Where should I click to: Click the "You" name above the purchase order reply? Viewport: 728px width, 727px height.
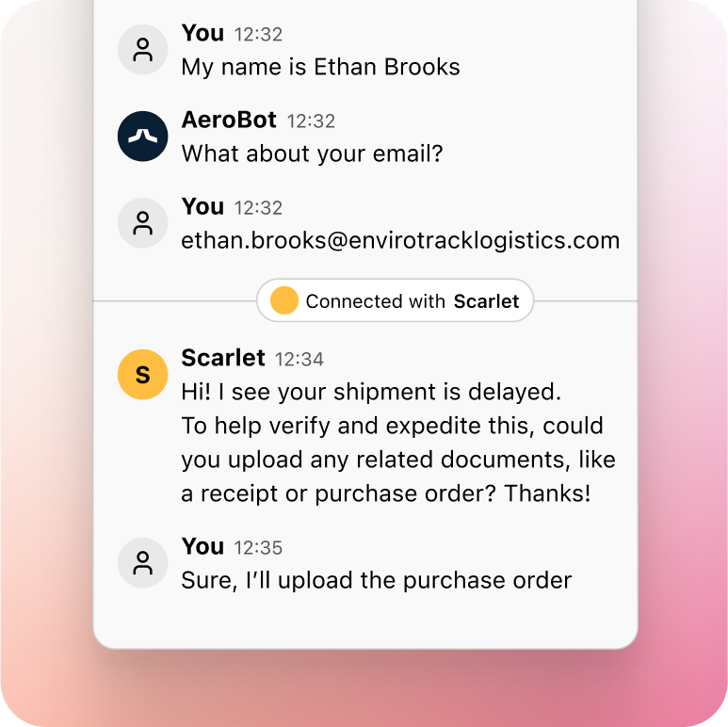tap(202, 546)
